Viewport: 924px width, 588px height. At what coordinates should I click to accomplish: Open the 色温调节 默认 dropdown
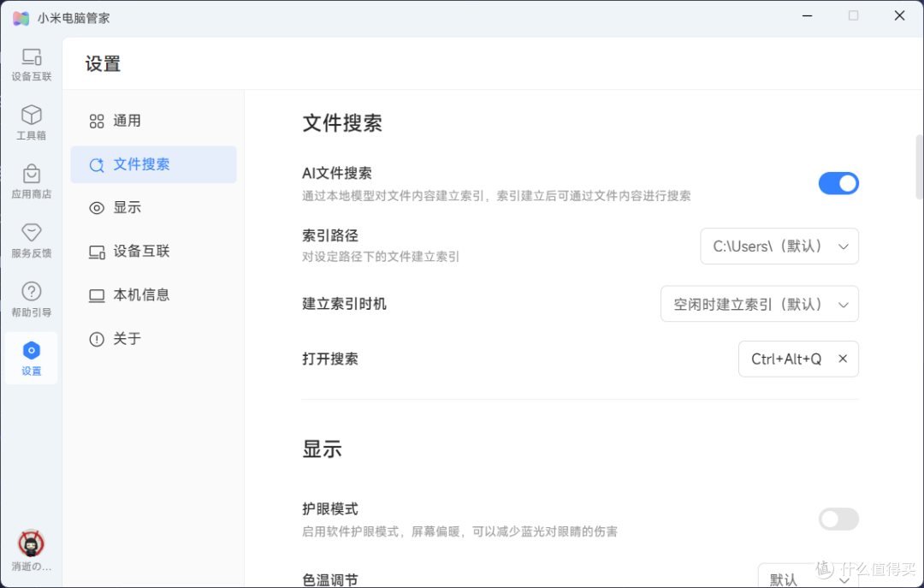click(808, 578)
